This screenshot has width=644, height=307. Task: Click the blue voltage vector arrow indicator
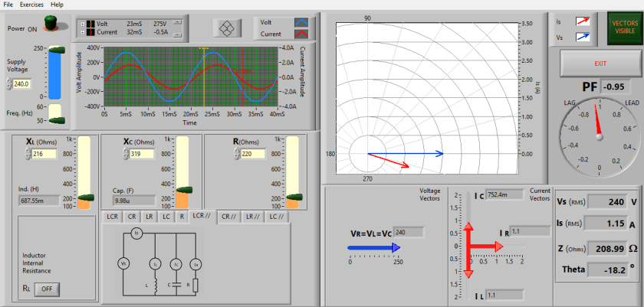click(374, 247)
